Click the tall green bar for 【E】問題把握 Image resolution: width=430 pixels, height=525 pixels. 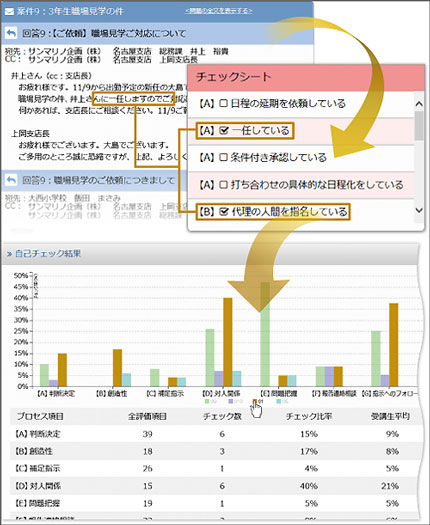click(265, 334)
